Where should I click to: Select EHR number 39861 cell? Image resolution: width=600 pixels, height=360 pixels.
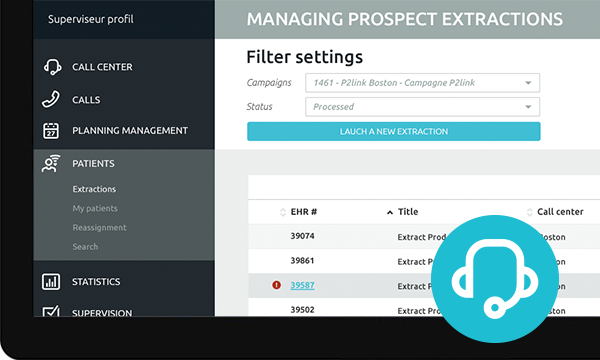302,261
